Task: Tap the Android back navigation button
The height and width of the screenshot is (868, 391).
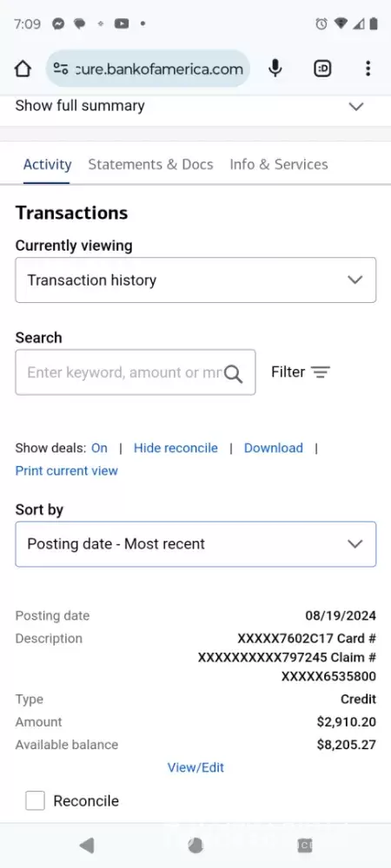Action: click(86, 845)
